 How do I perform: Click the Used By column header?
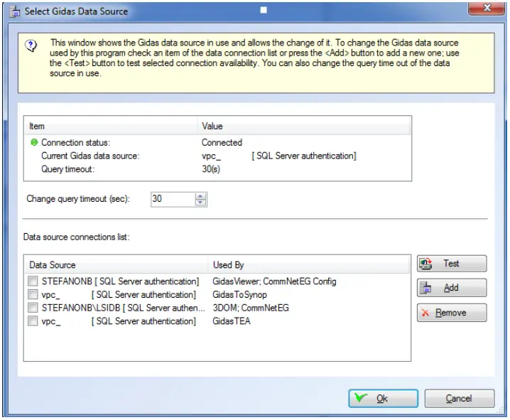coord(308,265)
